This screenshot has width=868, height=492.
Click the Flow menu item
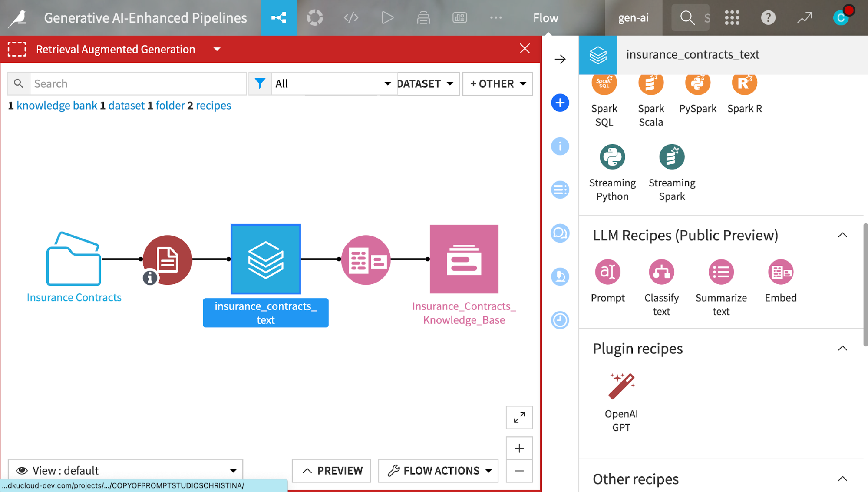click(545, 18)
